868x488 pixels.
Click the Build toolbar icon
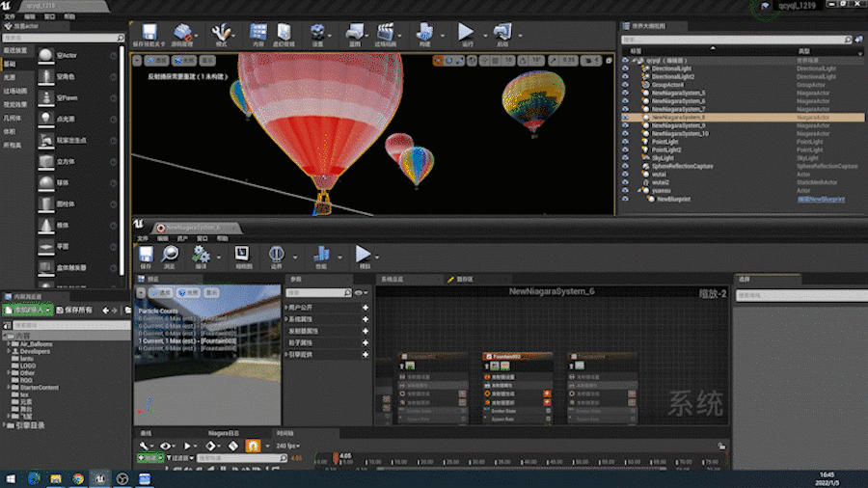[424, 32]
